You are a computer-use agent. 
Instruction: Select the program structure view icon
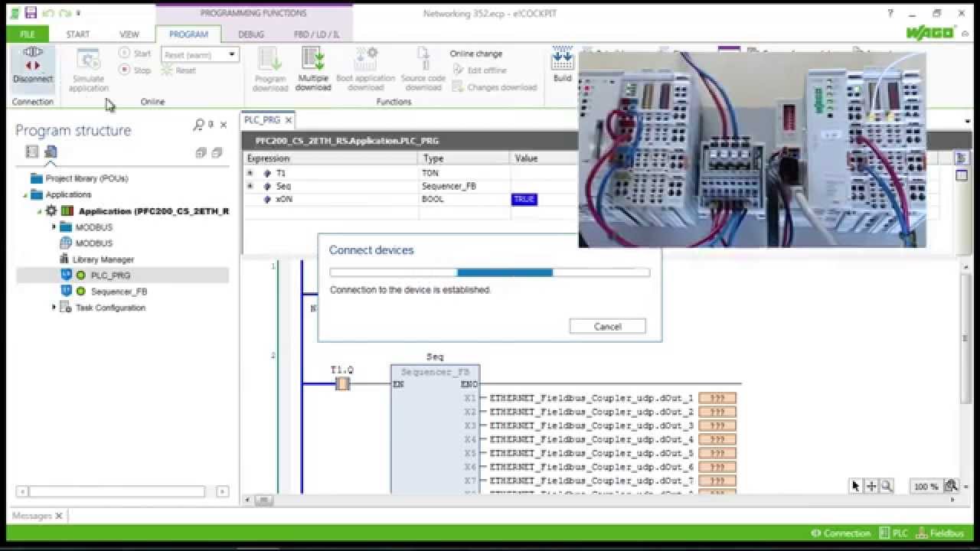[x=51, y=152]
